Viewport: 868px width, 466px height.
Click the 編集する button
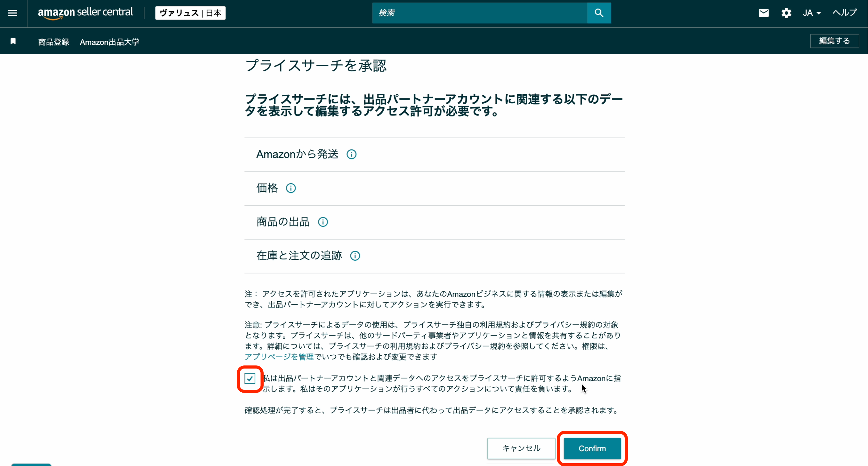tap(834, 41)
